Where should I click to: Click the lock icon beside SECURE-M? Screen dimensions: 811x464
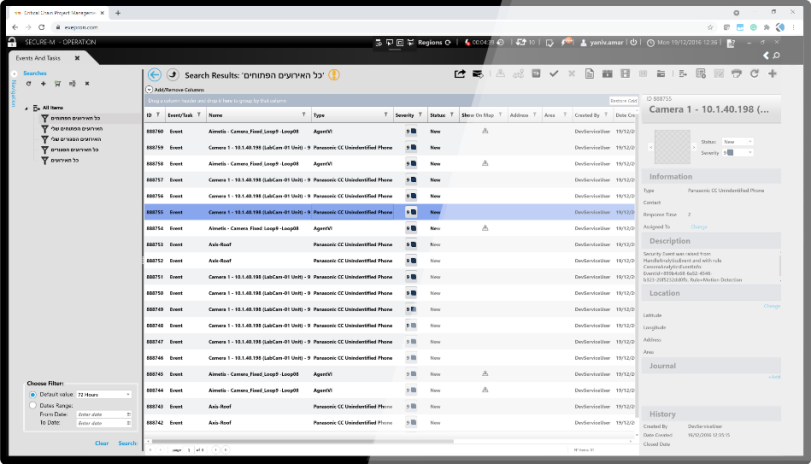point(12,42)
